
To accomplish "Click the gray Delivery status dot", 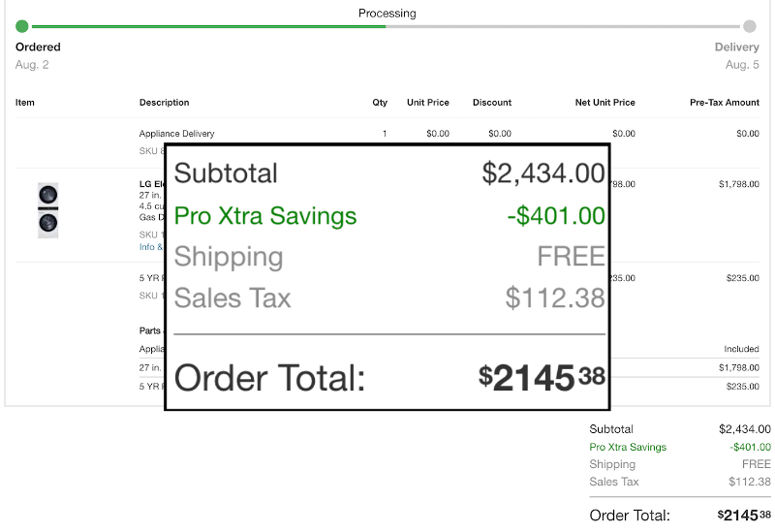I will 749,26.
